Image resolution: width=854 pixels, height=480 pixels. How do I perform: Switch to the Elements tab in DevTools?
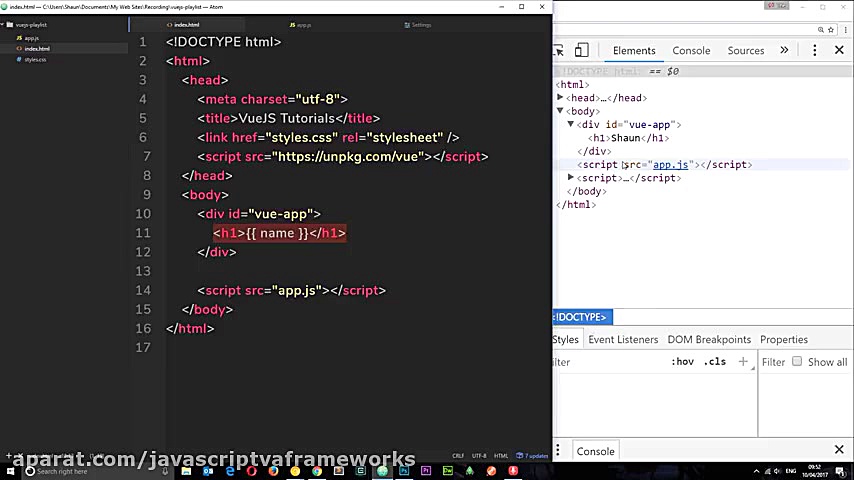click(634, 51)
